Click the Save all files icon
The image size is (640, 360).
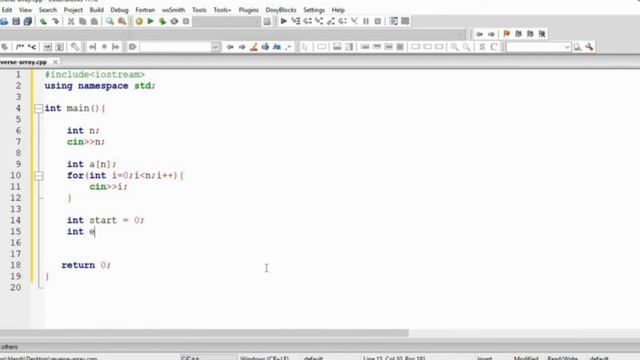pyautogui.click(x=27, y=21)
